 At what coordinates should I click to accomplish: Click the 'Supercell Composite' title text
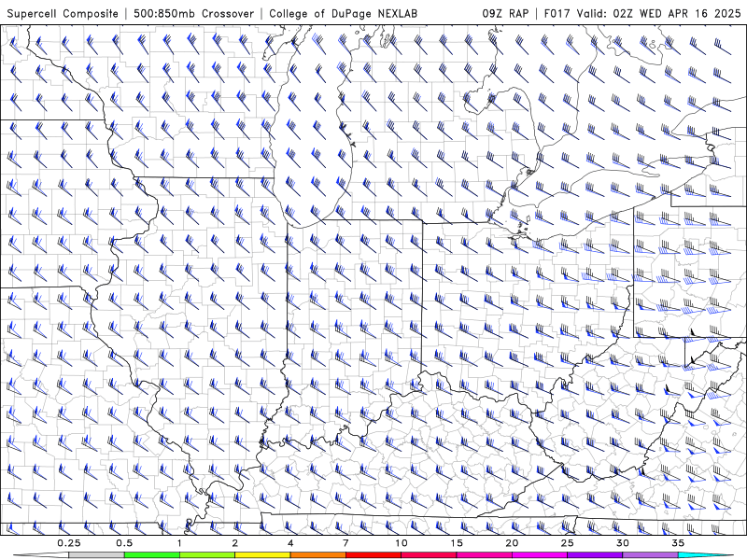63,14
